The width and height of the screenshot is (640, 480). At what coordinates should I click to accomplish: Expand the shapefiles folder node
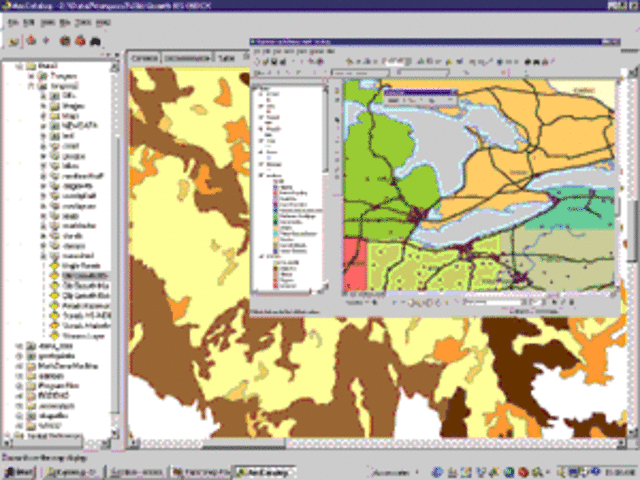(x=19, y=416)
